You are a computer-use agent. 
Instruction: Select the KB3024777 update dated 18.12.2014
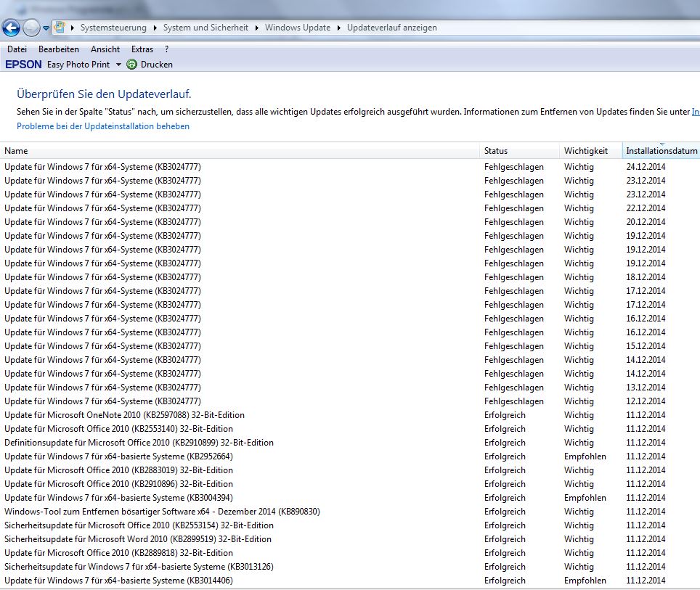click(x=350, y=277)
